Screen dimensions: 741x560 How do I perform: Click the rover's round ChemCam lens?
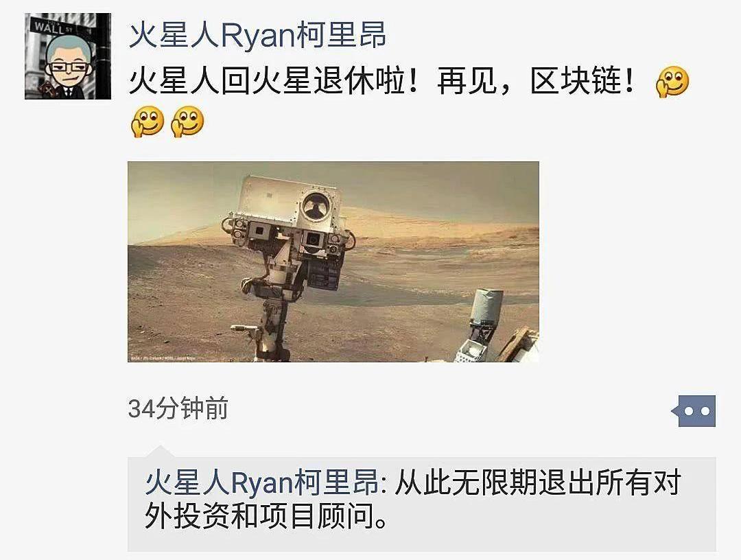[x=316, y=207]
